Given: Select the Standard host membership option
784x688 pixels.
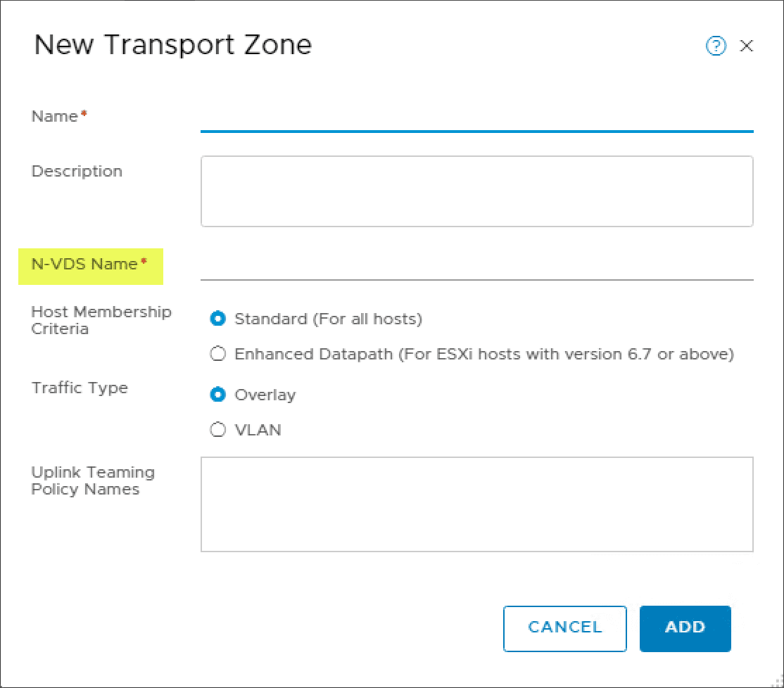Looking at the screenshot, I should (x=217, y=319).
